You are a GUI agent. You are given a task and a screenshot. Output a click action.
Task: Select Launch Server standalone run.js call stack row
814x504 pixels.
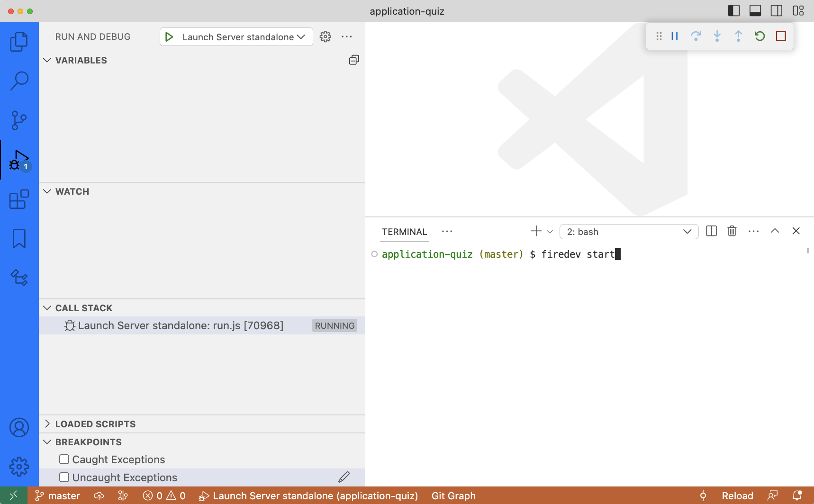click(x=202, y=325)
